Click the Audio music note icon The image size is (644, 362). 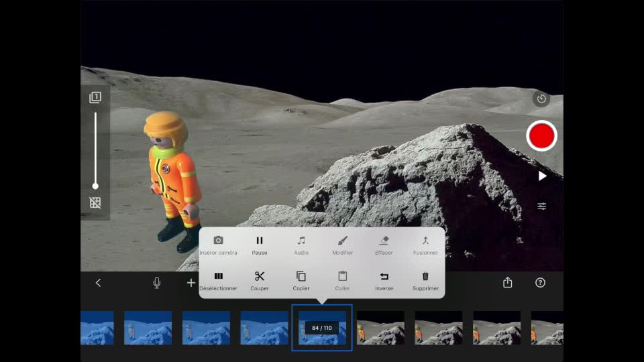pos(301,241)
